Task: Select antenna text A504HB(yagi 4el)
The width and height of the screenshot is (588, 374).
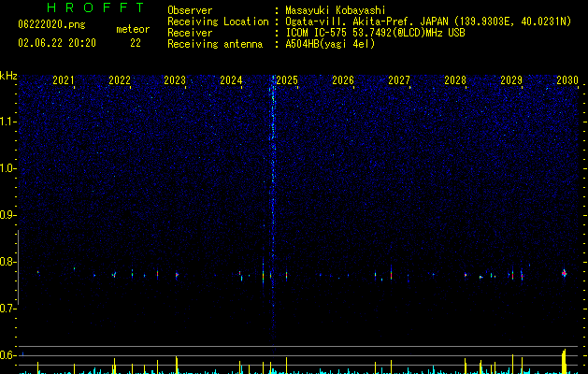Action: point(330,44)
